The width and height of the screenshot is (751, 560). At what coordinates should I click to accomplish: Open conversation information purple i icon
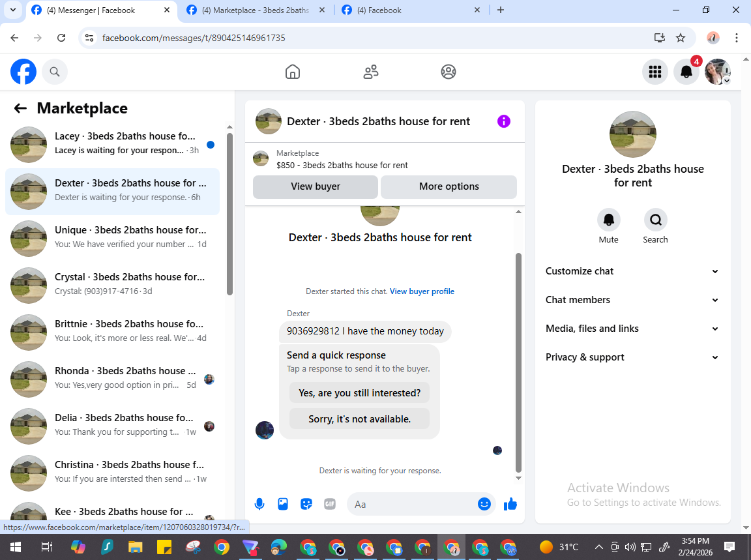pos(503,121)
